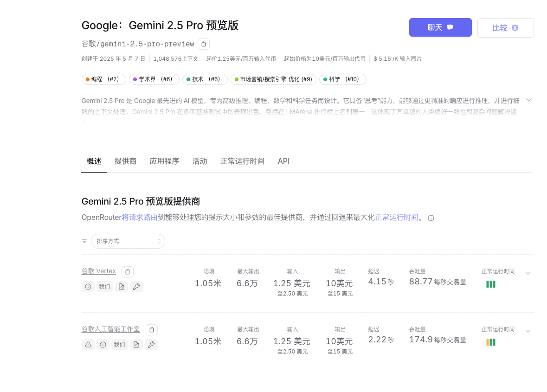Screen dimensions: 547x392
Task: Copy the 谷歌 Vertex provider name
Action: 128,272
